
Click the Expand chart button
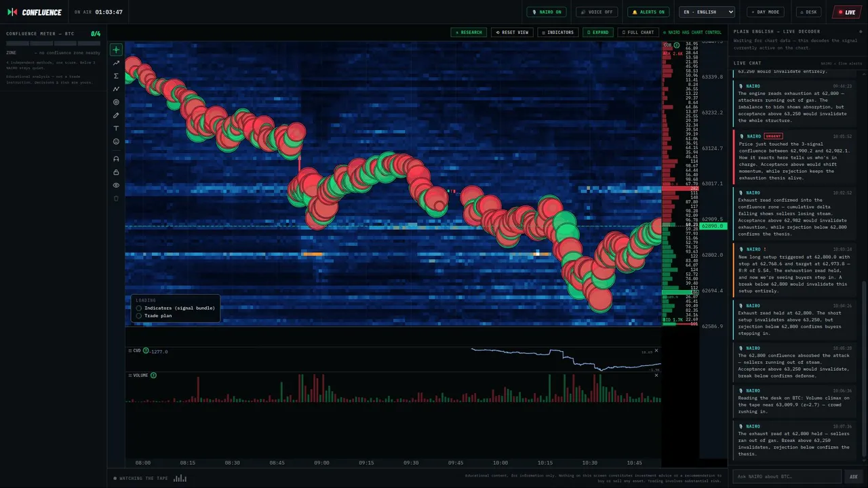(598, 33)
